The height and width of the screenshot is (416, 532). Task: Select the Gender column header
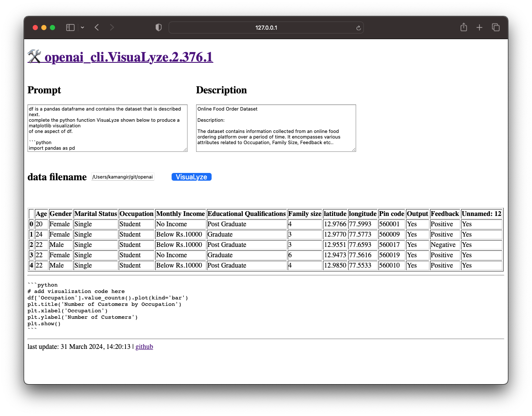pyautogui.click(x=61, y=214)
